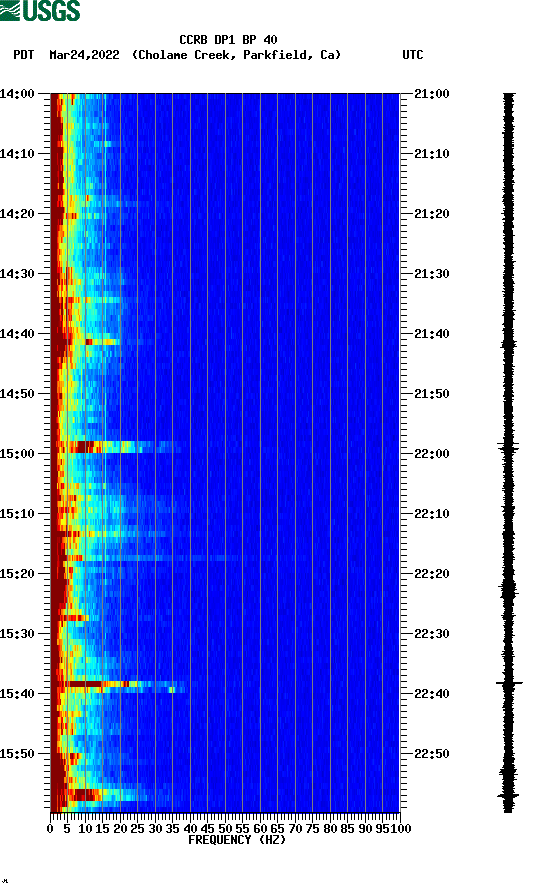Click the 21:40 UTC time label
Screen dimensions: 552x892
[431, 334]
